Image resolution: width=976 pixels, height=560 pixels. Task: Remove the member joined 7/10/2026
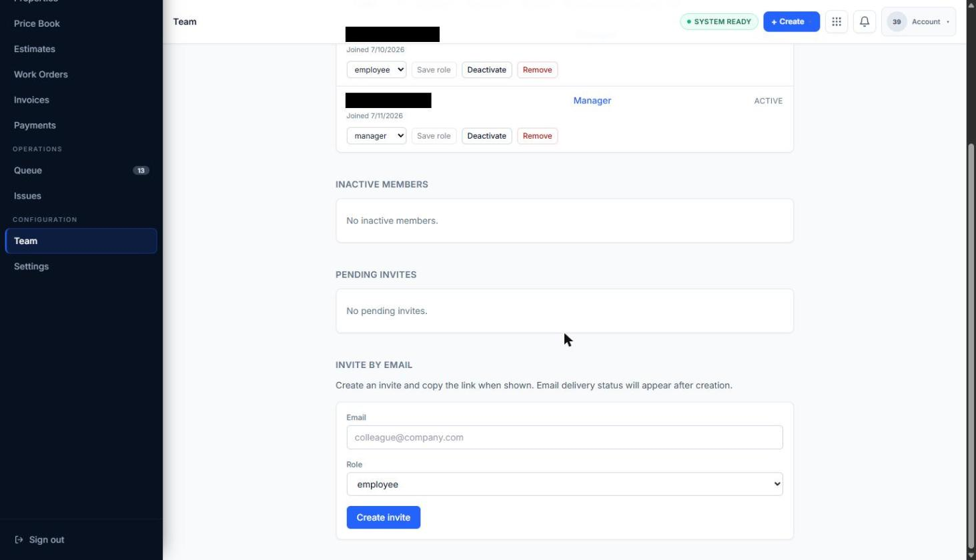537,70
